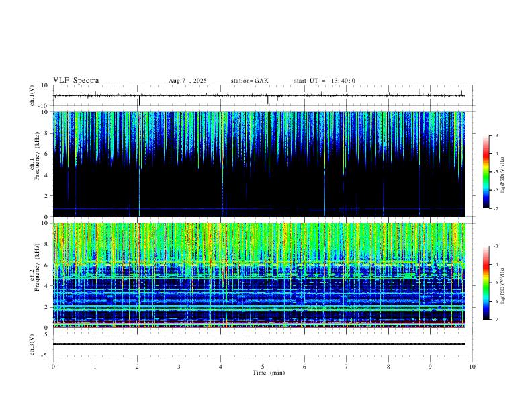Image resolution: width=532 pixels, height=411 pixels.
Task: Click the "start UT = 13:40:0" header text
Action: click(324, 81)
